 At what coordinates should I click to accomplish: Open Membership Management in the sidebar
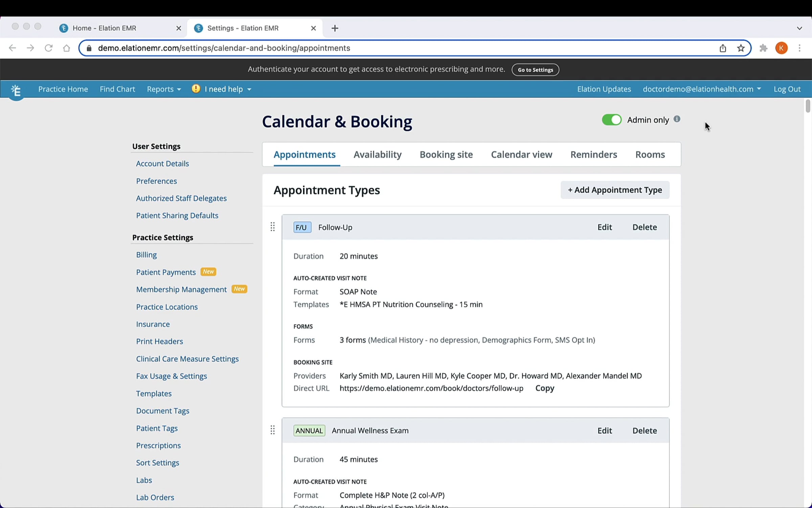tap(181, 289)
